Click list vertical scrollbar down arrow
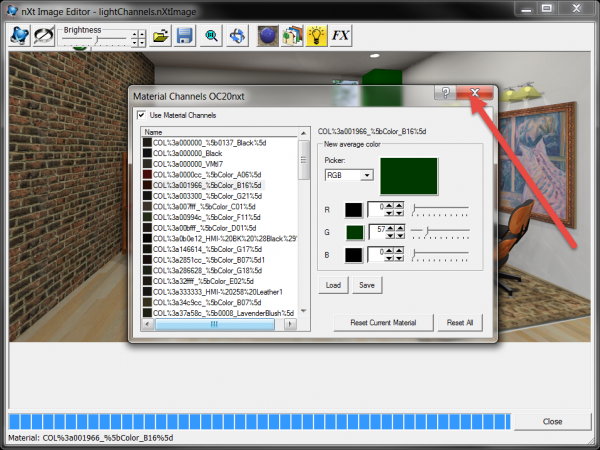 click(303, 311)
